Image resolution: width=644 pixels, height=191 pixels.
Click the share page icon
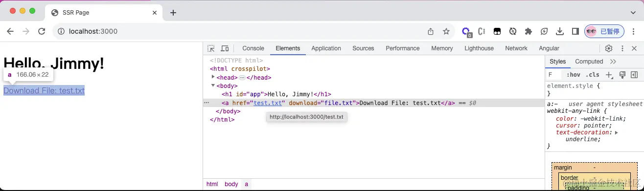pyautogui.click(x=431, y=31)
